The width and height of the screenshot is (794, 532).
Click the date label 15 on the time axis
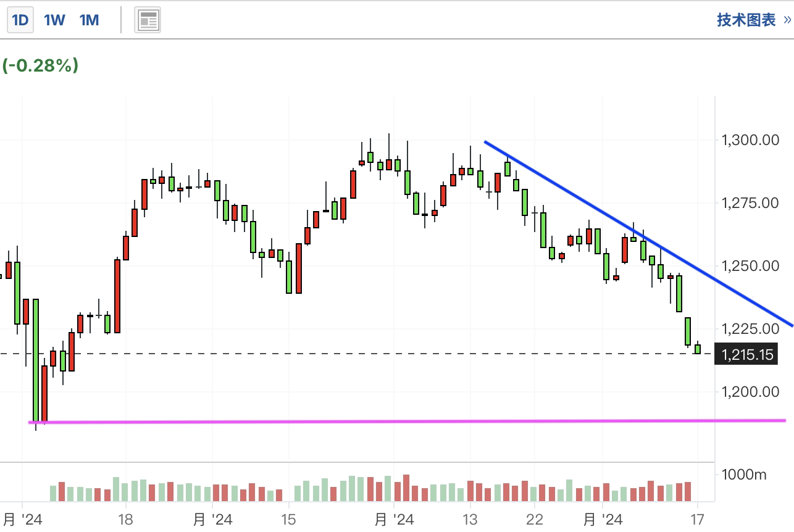[288, 520]
